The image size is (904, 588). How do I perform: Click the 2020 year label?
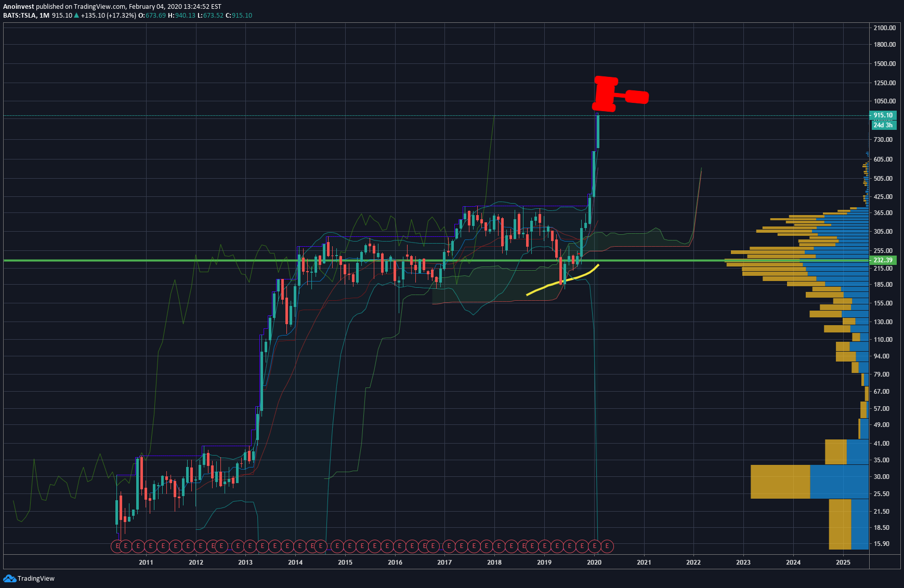(594, 563)
